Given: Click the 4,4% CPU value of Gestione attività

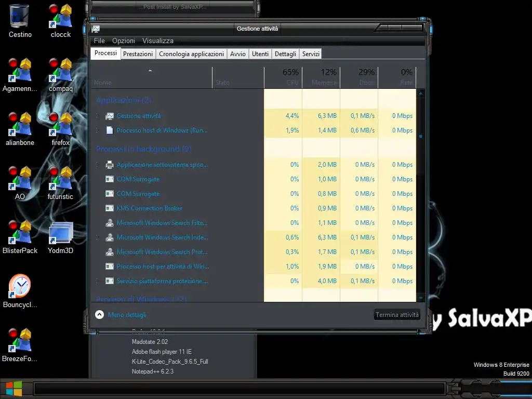Looking at the screenshot, I should [x=292, y=116].
